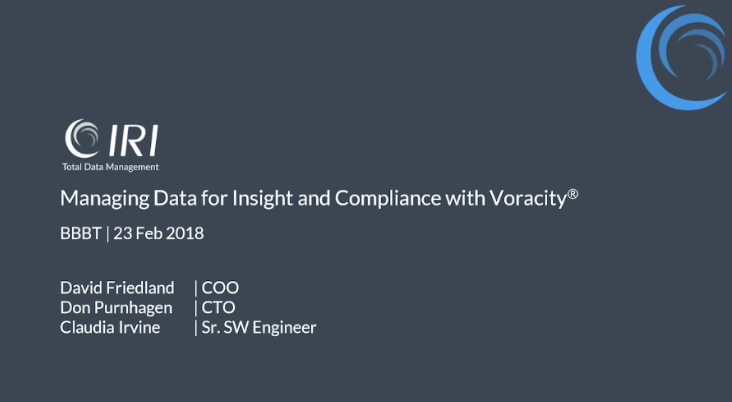Click the BBBT text

[x=81, y=233]
